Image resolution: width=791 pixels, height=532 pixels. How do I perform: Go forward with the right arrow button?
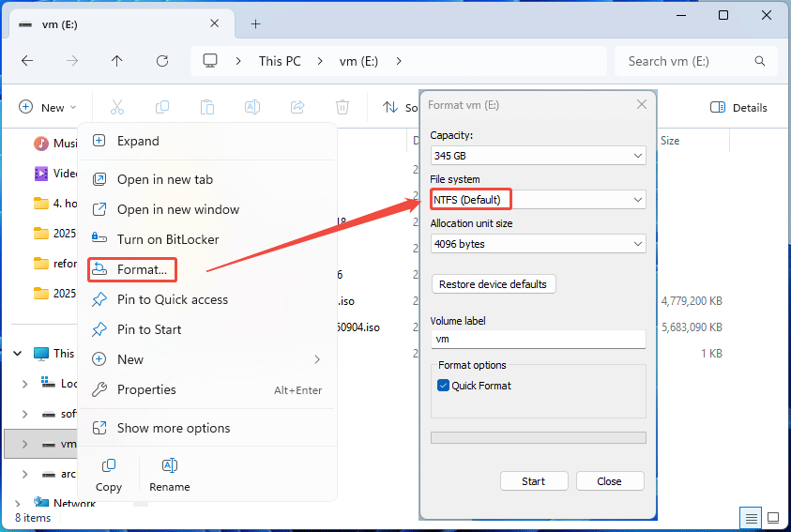[x=72, y=61]
